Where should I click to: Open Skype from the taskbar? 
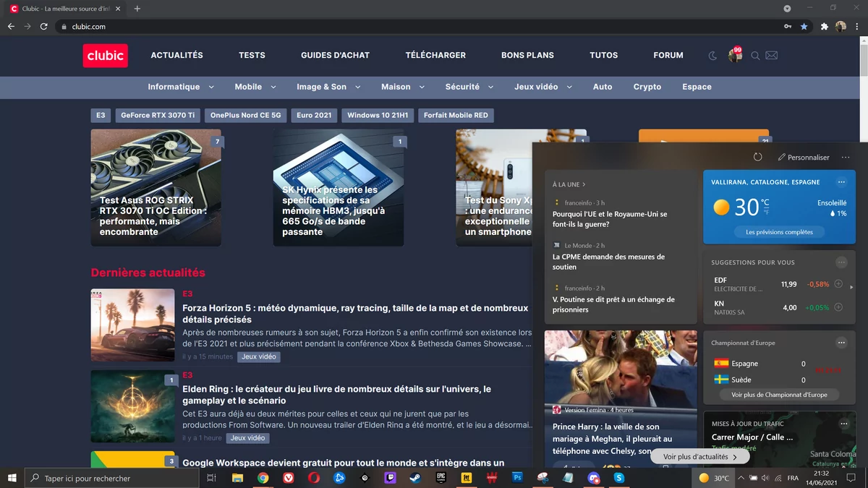[619, 478]
